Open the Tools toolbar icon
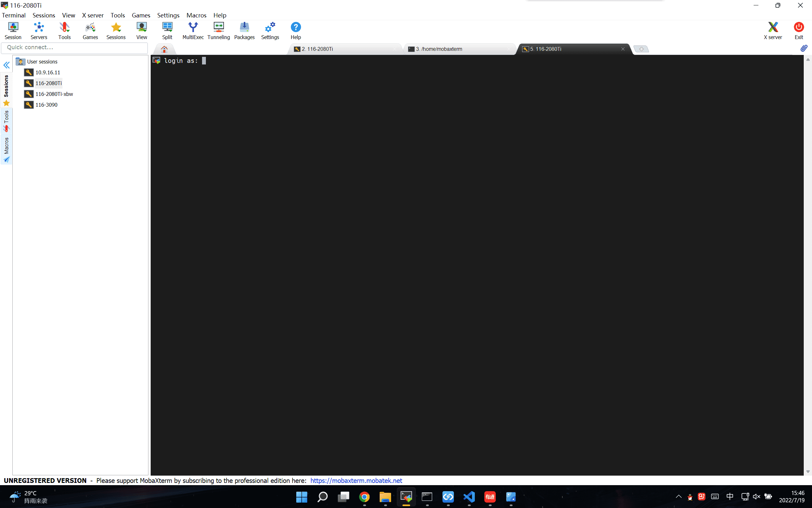Viewport: 812px width, 508px height. [64, 31]
